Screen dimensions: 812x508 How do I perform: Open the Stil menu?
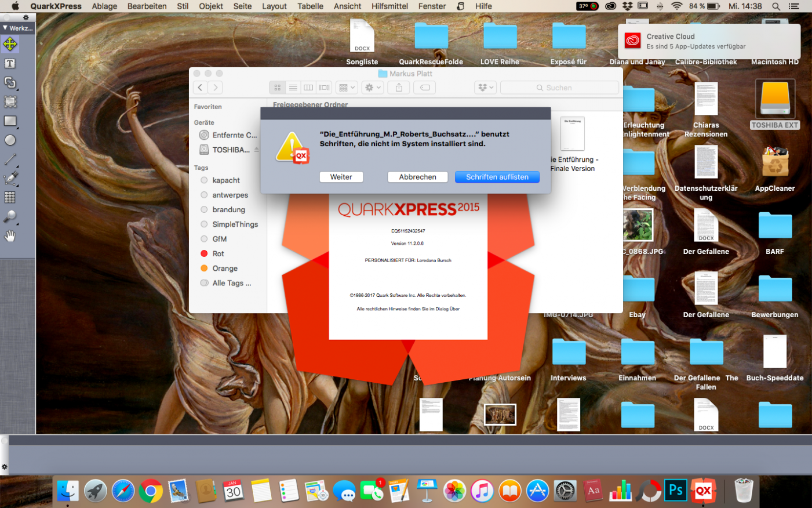tap(183, 6)
